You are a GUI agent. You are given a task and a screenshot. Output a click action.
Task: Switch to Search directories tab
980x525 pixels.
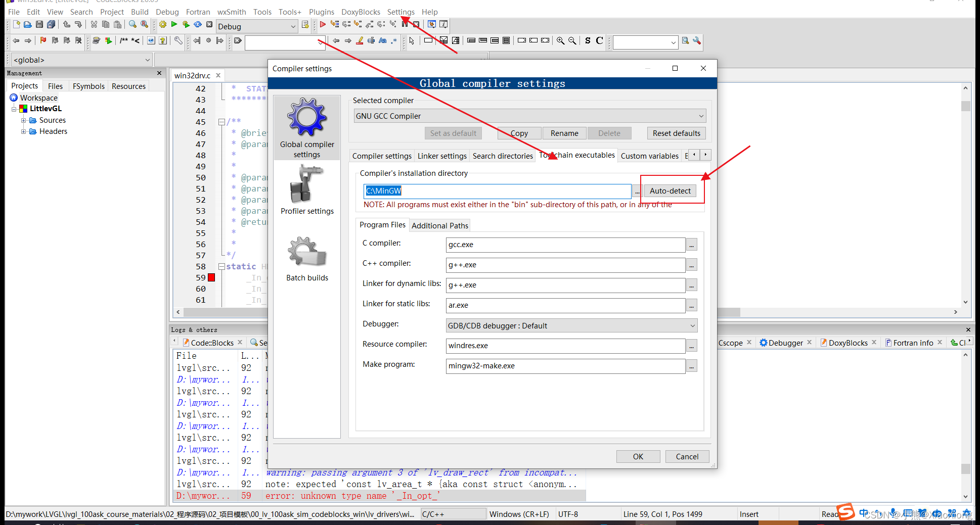coord(503,156)
